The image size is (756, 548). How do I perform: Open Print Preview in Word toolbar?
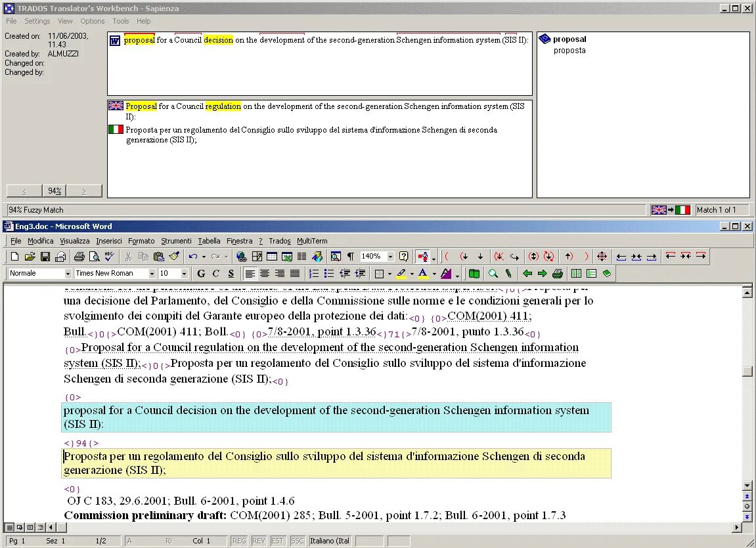pyautogui.click(x=95, y=257)
